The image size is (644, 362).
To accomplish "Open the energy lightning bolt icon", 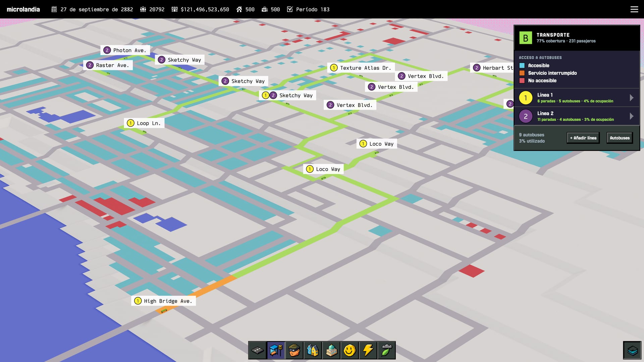I will click(x=368, y=351).
